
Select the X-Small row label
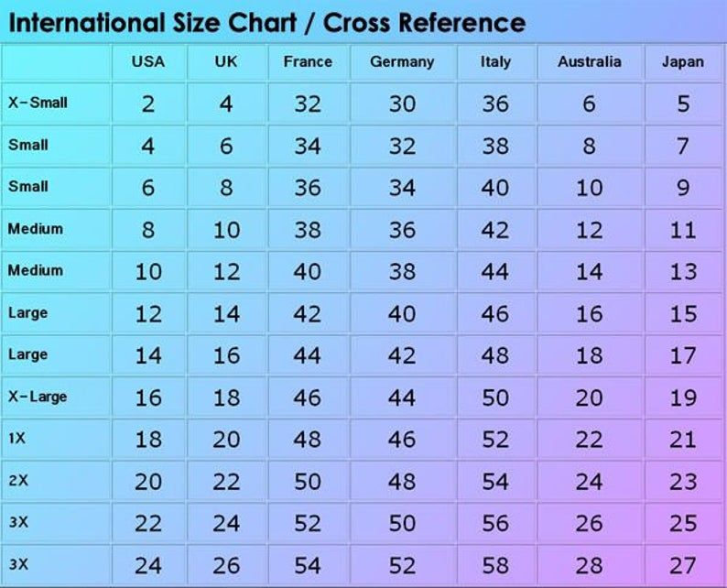[38, 103]
